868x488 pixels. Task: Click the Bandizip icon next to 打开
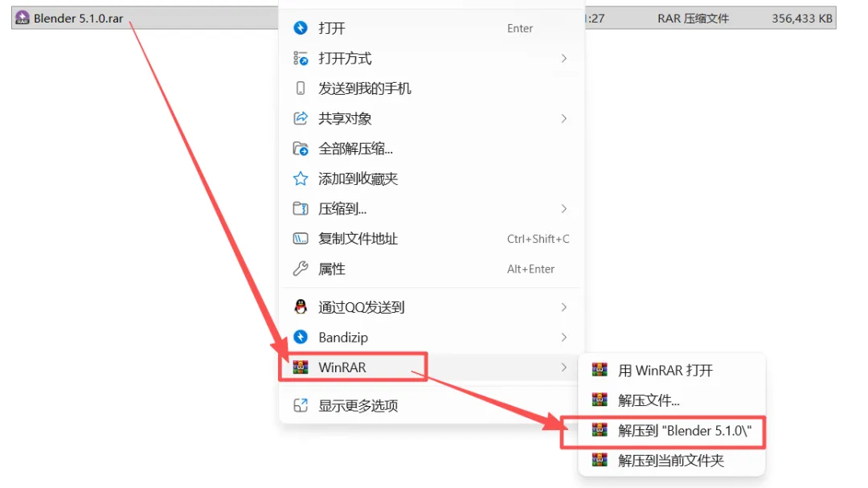301,27
